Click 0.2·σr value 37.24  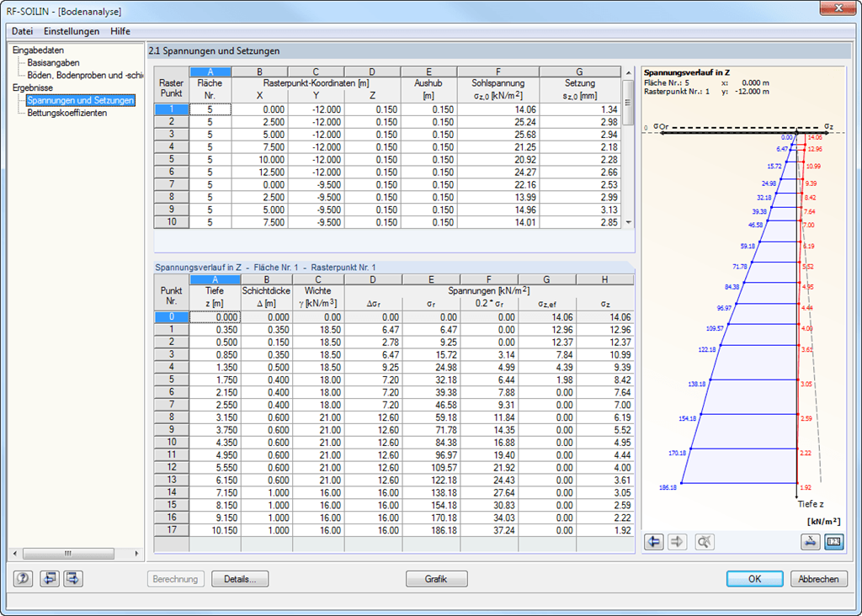(489, 530)
